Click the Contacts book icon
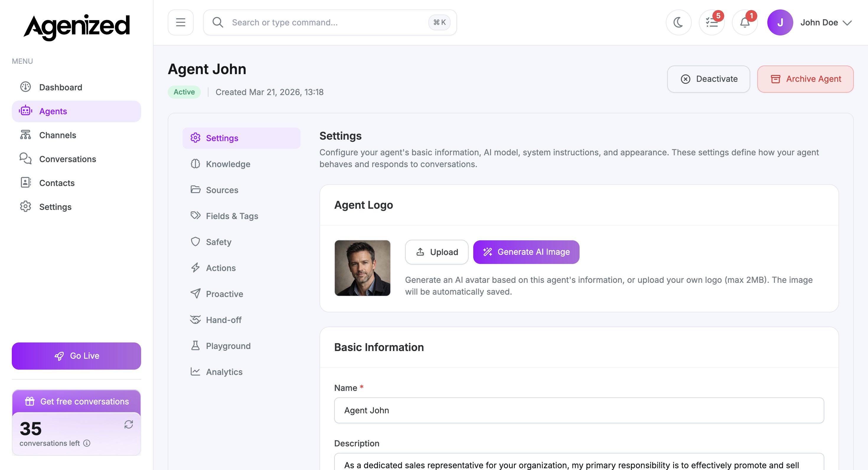The width and height of the screenshot is (868, 470). [26, 183]
